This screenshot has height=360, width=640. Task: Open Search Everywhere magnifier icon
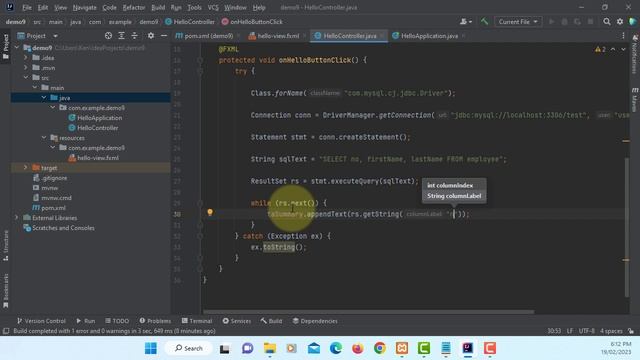click(607, 22)
